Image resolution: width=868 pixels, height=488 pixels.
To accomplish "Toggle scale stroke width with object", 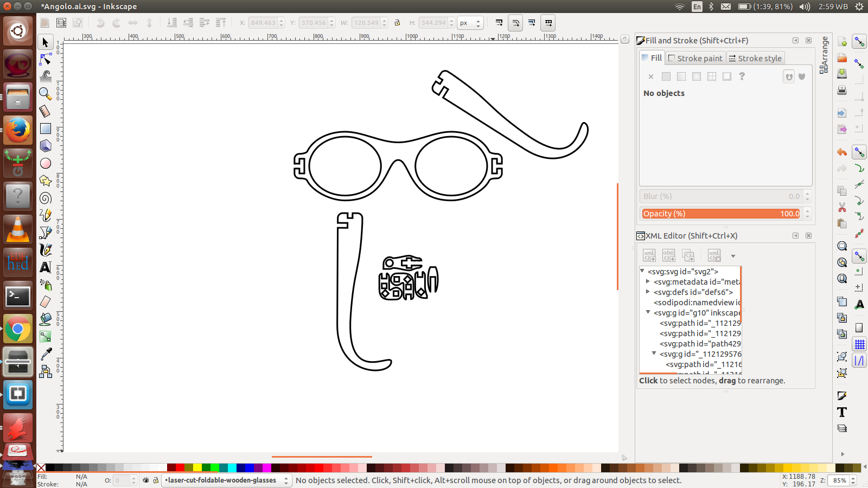I will click(x=499, y=23).
